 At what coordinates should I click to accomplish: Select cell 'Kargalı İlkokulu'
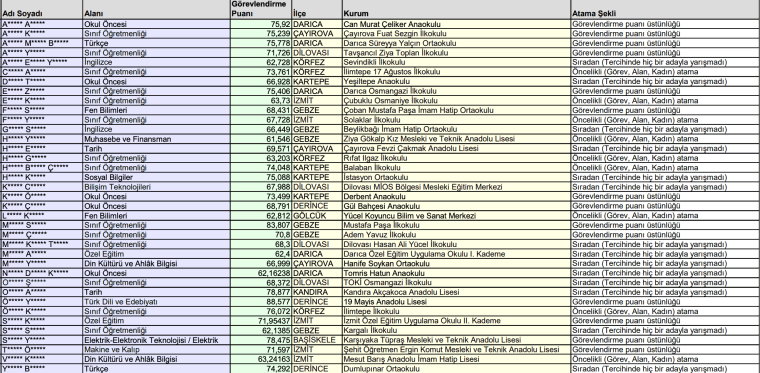[456, 331]
